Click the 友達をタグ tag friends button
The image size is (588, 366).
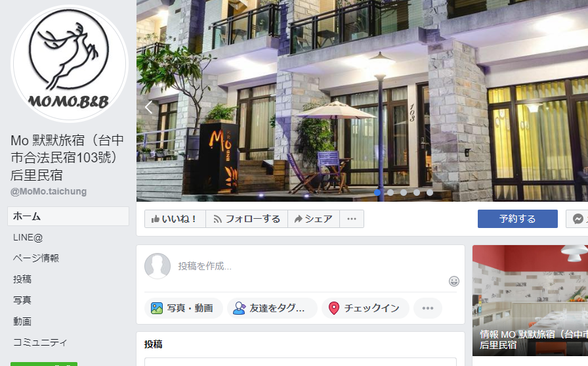coord(272,308)
